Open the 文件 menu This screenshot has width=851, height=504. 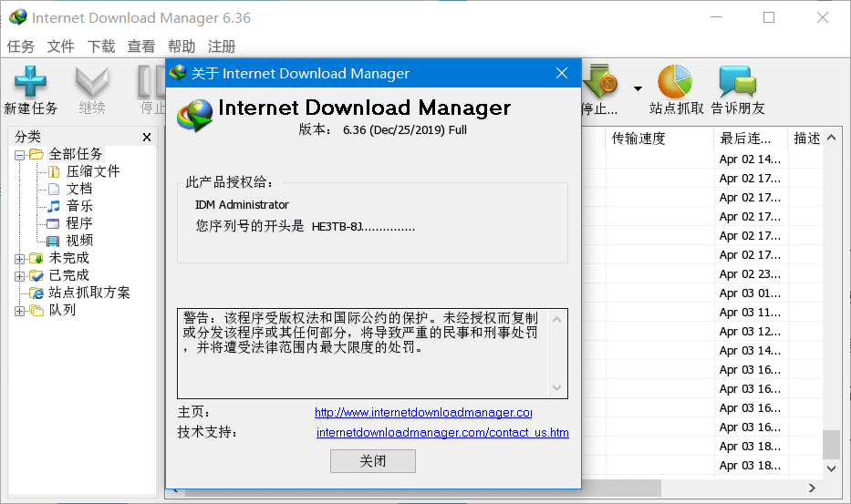pyautogui.click(x=61, y=46)
